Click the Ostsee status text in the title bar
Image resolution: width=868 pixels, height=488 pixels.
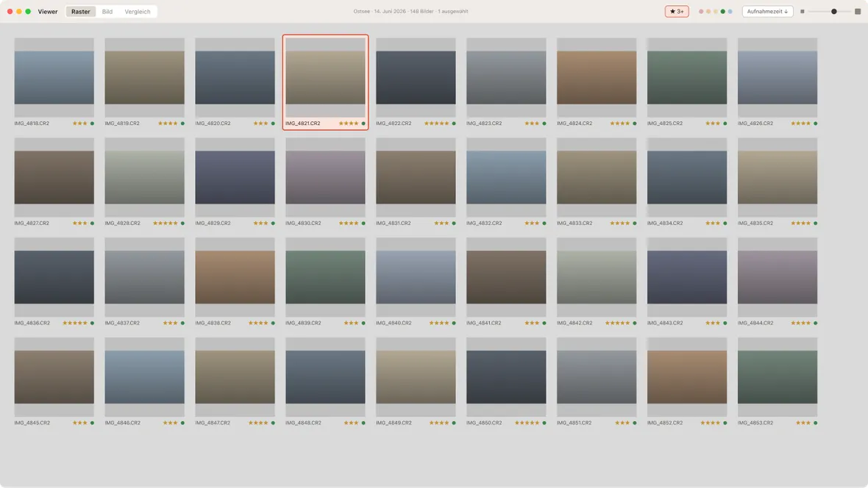410,12
